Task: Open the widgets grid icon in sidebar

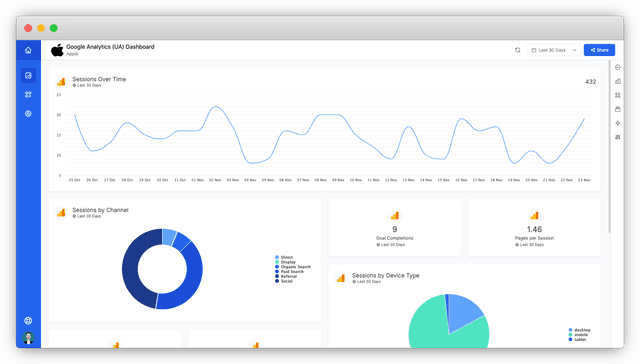Action: (28, 95)
